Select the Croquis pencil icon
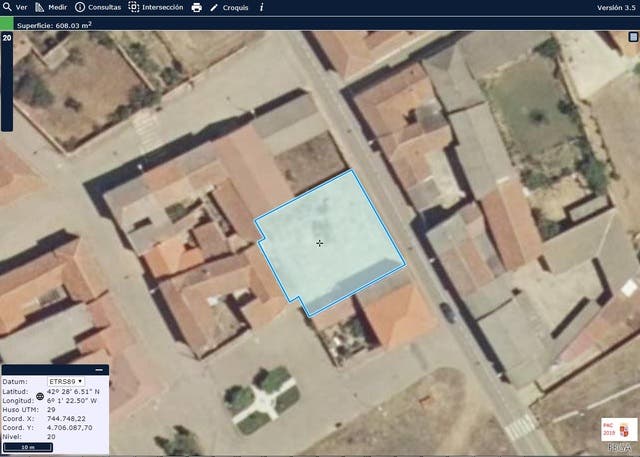This screenshot has width=640, height=457. pyautogui.click(x=214, y=7)
